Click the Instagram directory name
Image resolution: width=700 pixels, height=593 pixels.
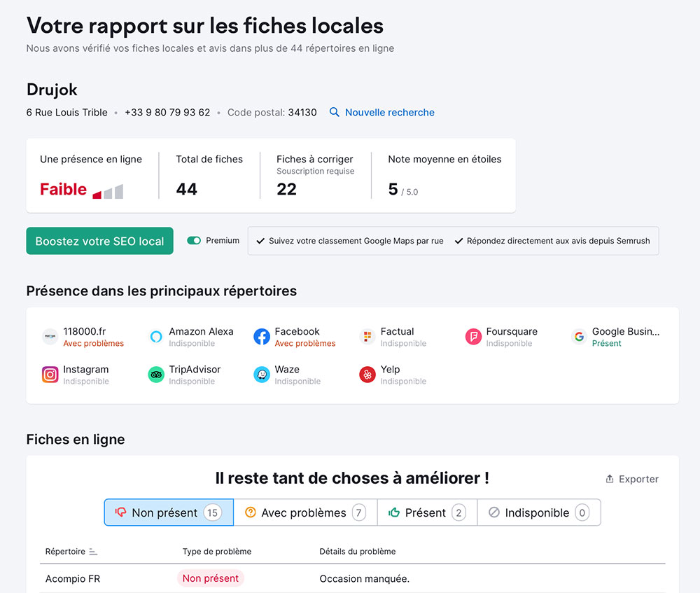tap(85, 369)
